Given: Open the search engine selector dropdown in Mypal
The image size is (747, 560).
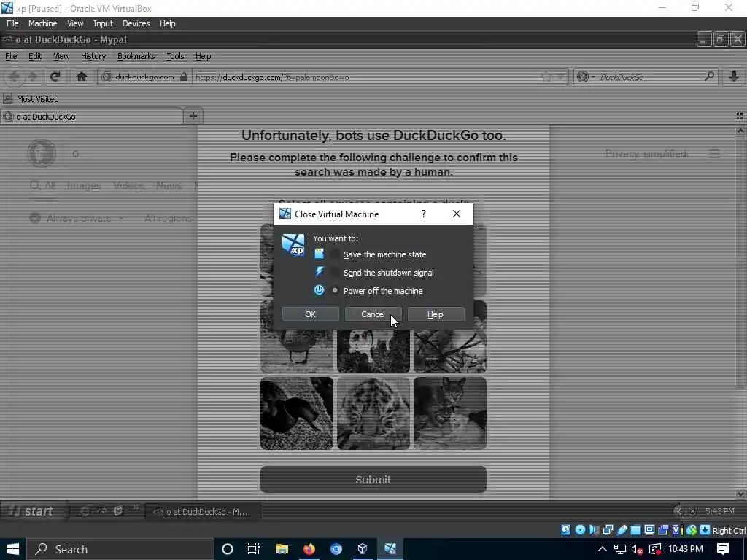Looking at the screenshot, I should [x=586, y=77].
